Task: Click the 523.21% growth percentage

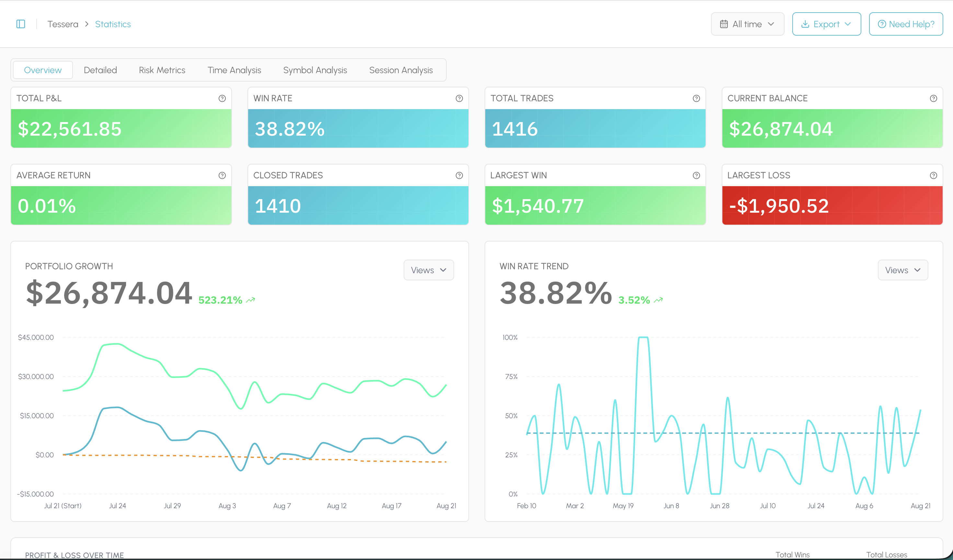Action: [x=220, y=300]
